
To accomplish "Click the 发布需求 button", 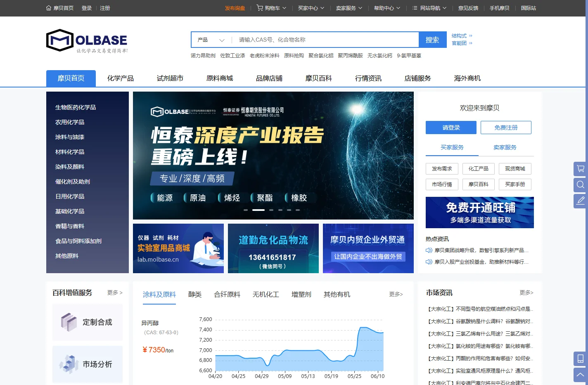I will [x=442, y=169].
